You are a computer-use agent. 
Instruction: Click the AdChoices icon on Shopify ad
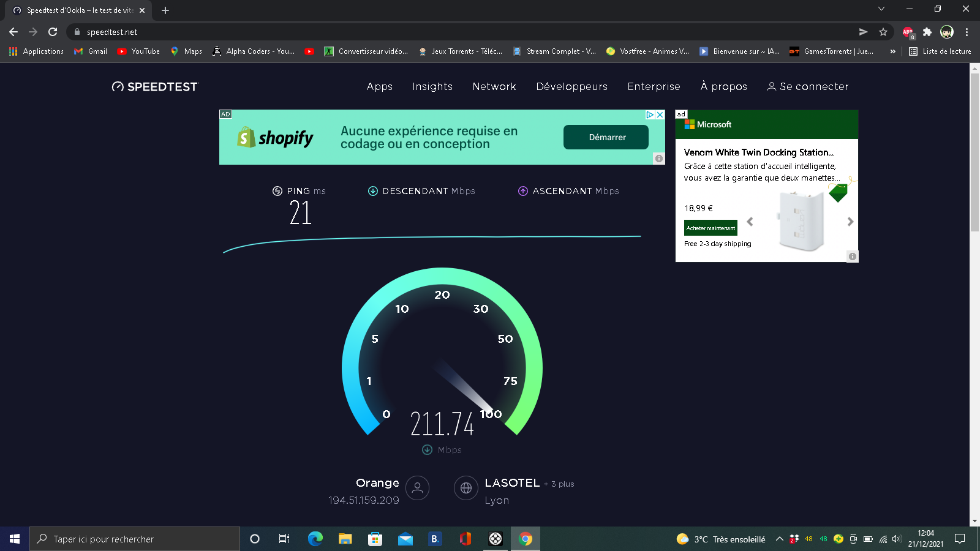(x=650, y=114)
